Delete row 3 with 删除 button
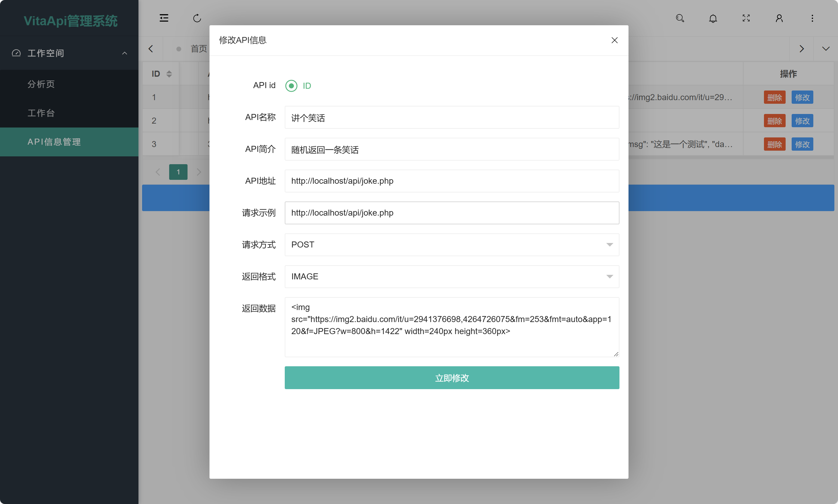 (774, 144)
